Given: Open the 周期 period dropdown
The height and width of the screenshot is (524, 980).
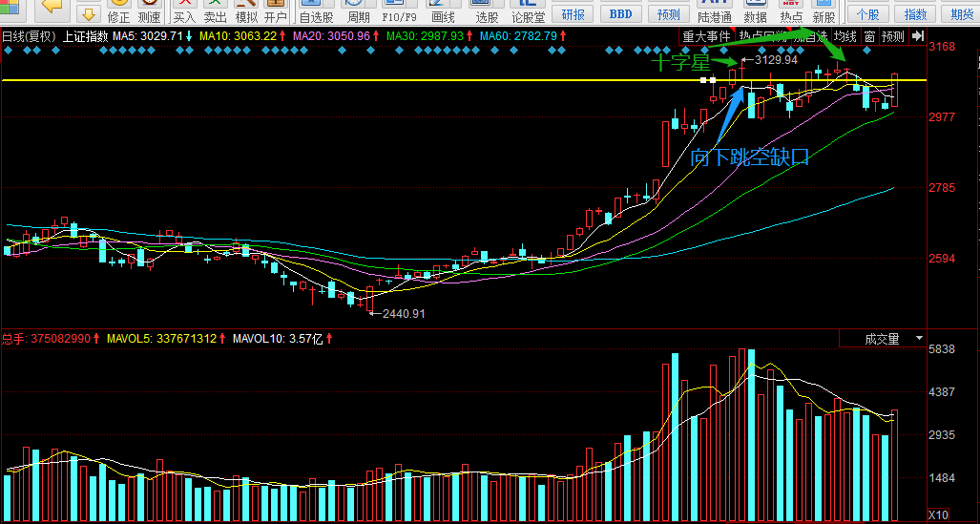Looking at the screenshot, I should click(x=359, y=11).
